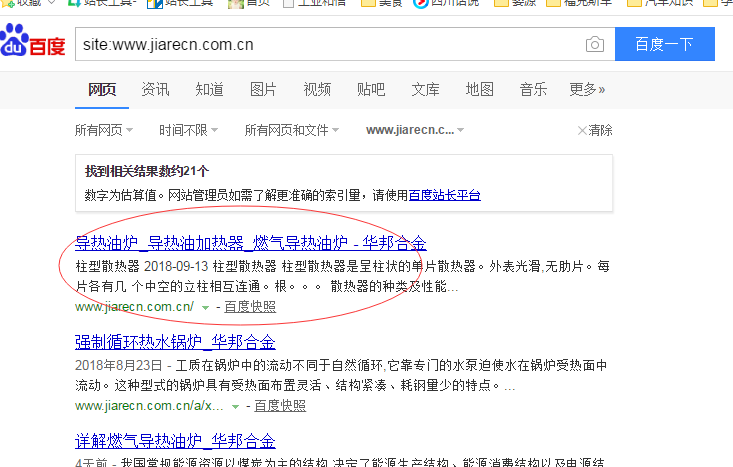This screenshot has width=733, height=467.
Task: Open result 导热油炉_导热油加热器_燃气导热油炉 - 华邦合金
Action: click(251, 243)
